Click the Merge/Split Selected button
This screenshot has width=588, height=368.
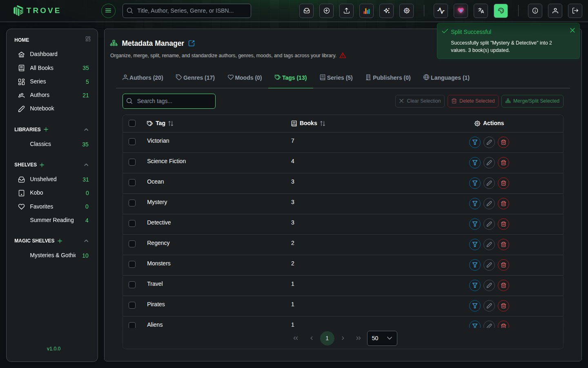coord(532,101)
